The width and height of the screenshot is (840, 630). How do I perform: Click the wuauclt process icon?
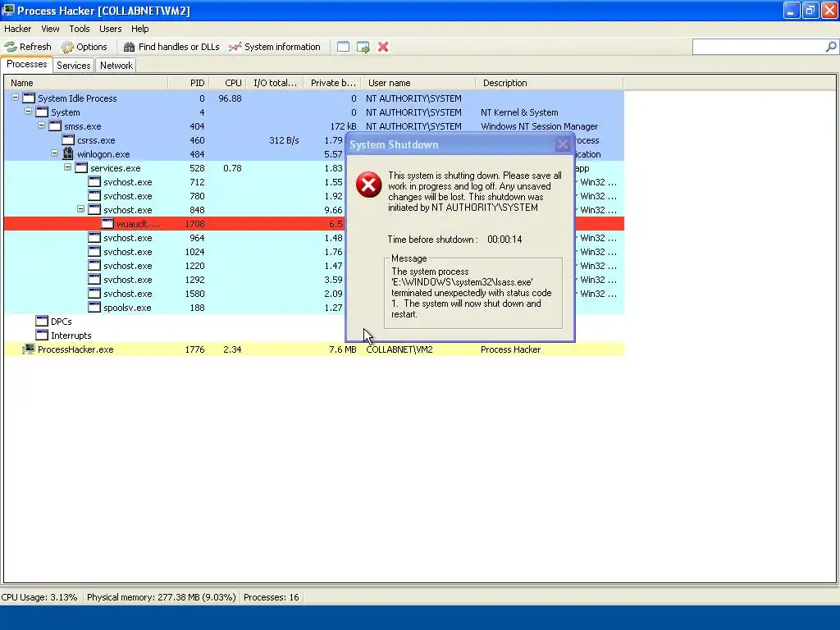107,223
